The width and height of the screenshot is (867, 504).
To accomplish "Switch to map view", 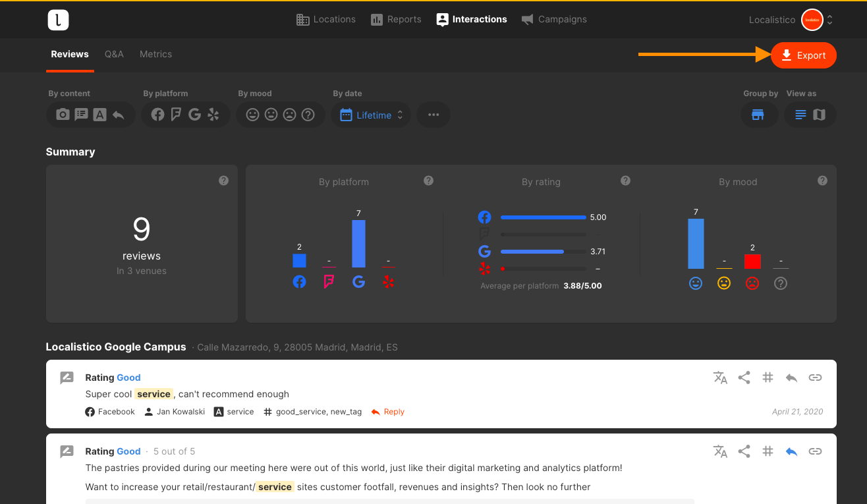I will click(819, 115).
